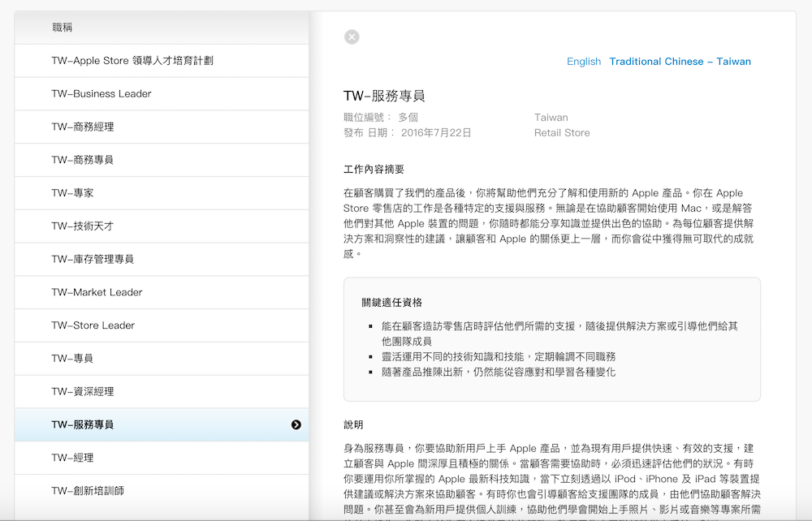Open the TW-商務經理 listing

coord(83,127)
